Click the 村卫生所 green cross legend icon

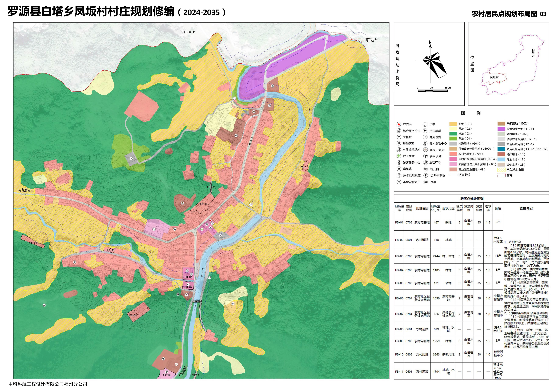pos(399,156)
